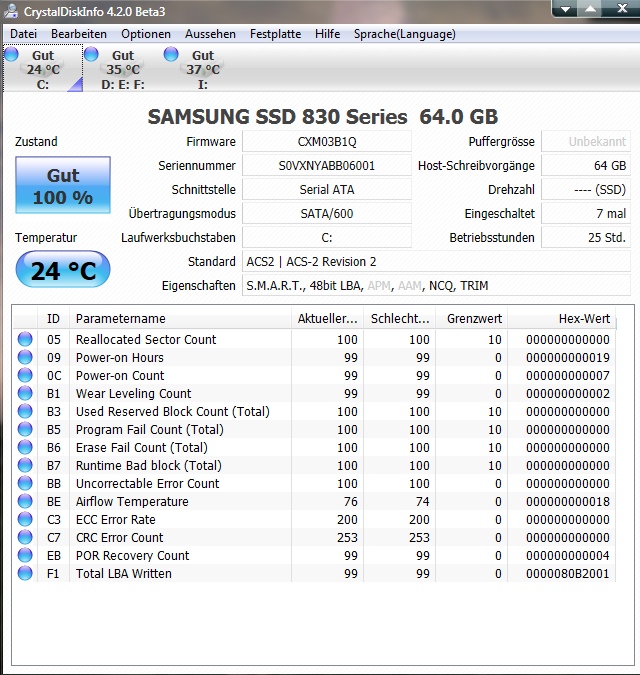Image resolution: width=640 pixels, height=675 pixels.
Task: Click the CRC Error Count current value 253
Action: [347, 537]
